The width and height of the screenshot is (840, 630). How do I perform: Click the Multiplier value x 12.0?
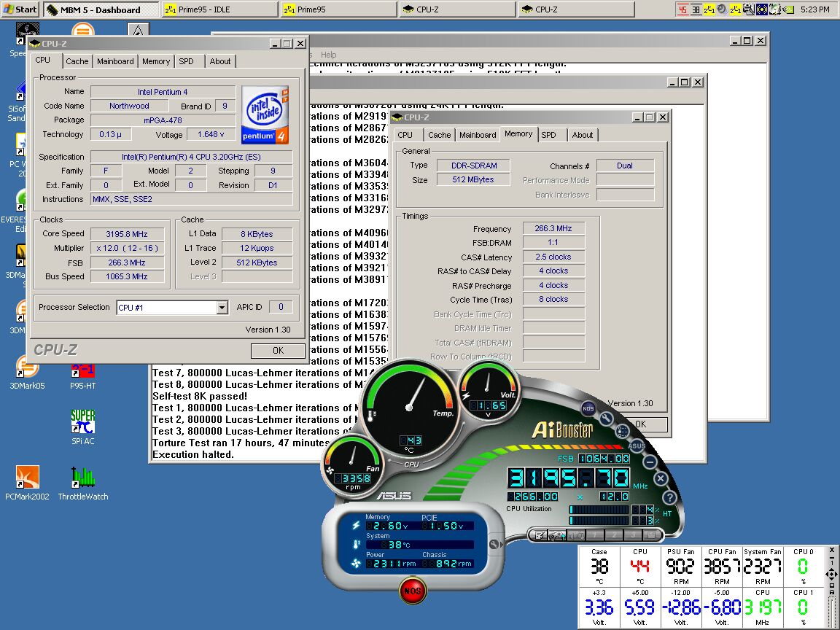click(x=127, y=248)
